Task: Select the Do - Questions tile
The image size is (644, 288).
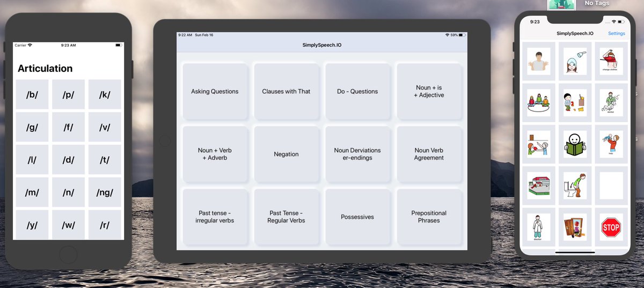Action: 357,91
